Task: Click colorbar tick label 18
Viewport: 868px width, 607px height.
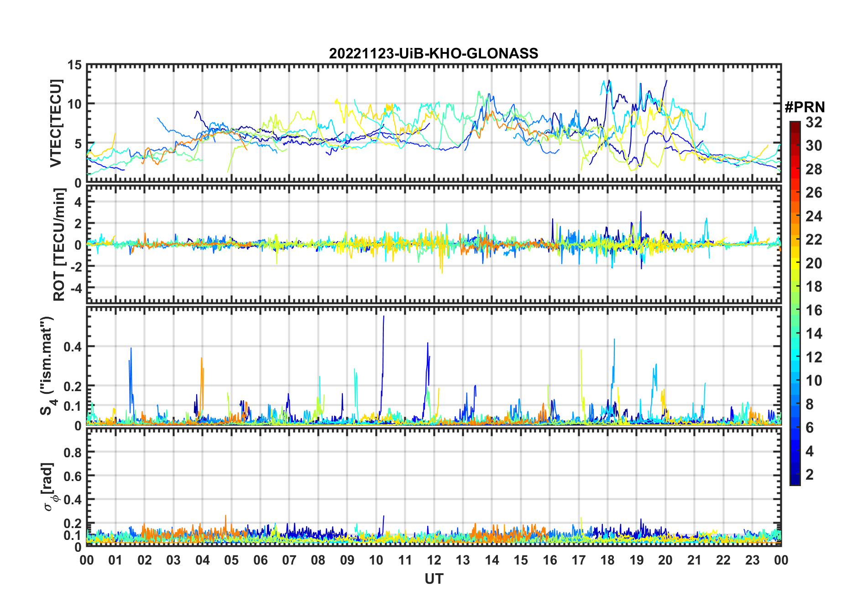Action: 814,287
